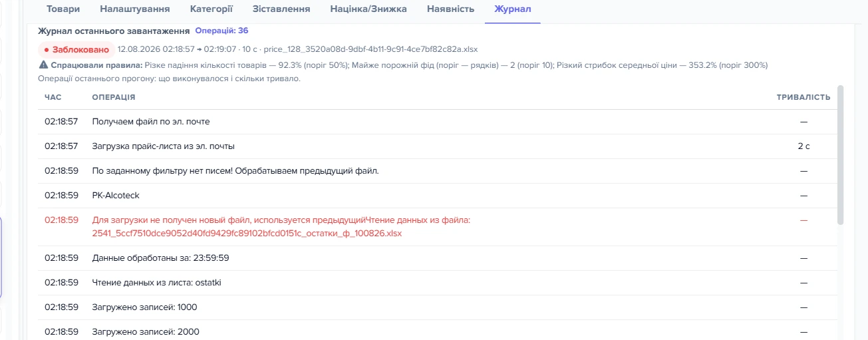Open the Наявність tab
The height and width of the screenshot is (340, 868).
450,9
